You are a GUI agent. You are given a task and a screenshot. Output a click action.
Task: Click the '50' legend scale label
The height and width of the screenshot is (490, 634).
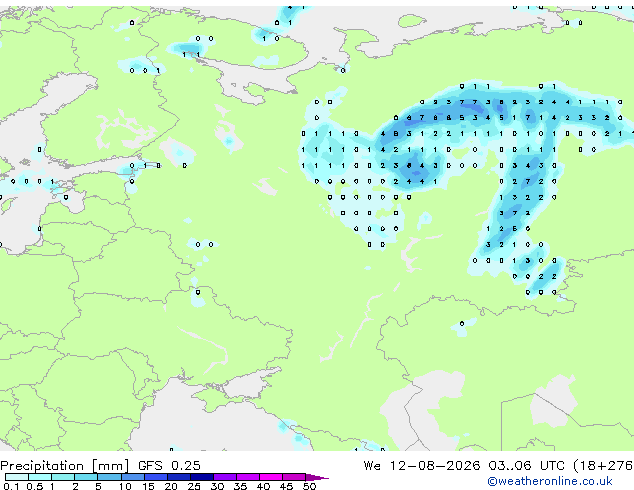pos(310,486)
